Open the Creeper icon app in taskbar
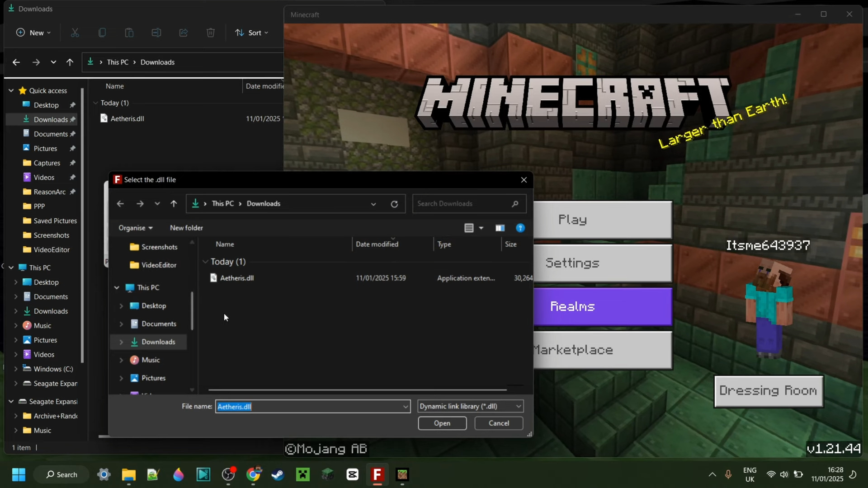Screen dimensions: 868x488 pos(303,474)
